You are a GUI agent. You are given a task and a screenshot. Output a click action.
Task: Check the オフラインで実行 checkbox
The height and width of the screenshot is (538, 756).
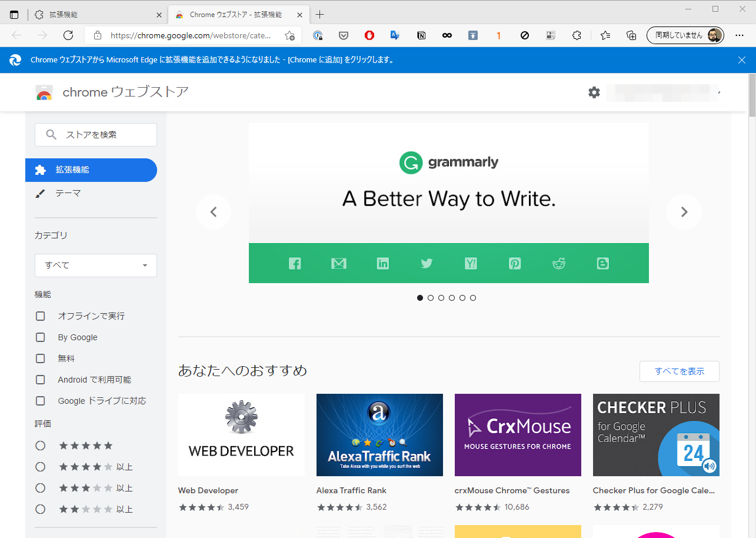pyautogui.click(x=41, y=316)
